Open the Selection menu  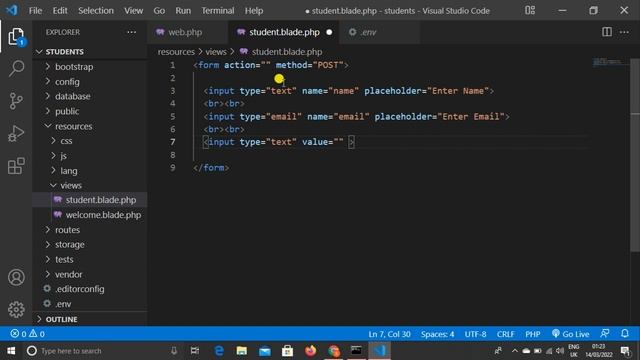click(96, 11)
